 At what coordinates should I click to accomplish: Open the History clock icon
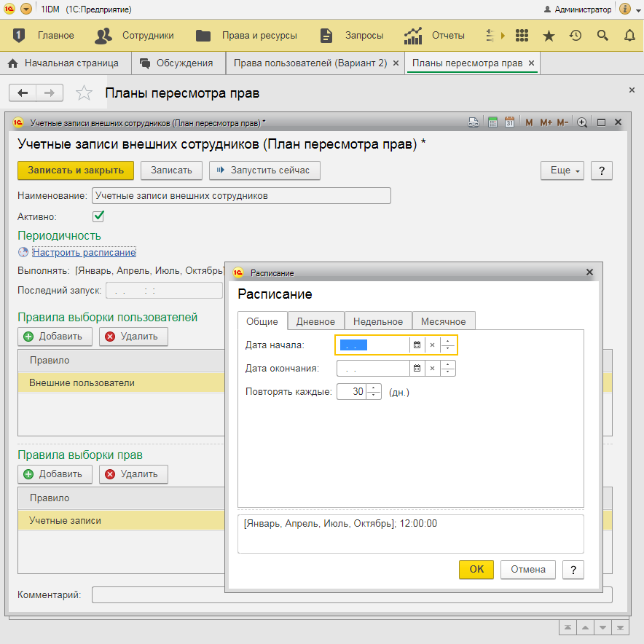[576, 35]
